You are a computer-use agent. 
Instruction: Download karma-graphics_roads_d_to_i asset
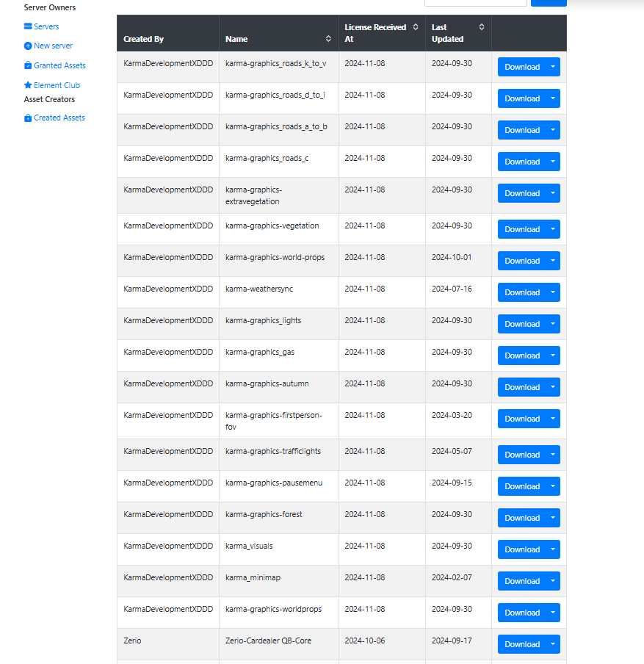pyautogui.click(x=521, y=98)
